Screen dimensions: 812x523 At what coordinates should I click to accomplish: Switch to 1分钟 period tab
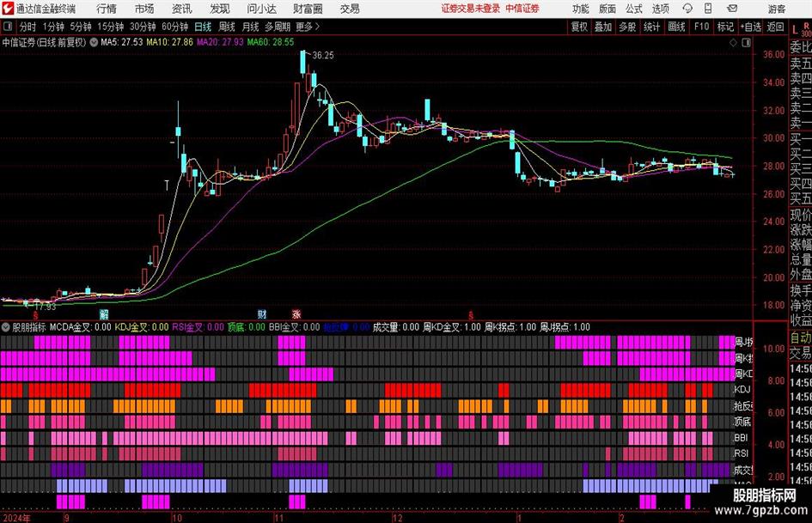52,27
